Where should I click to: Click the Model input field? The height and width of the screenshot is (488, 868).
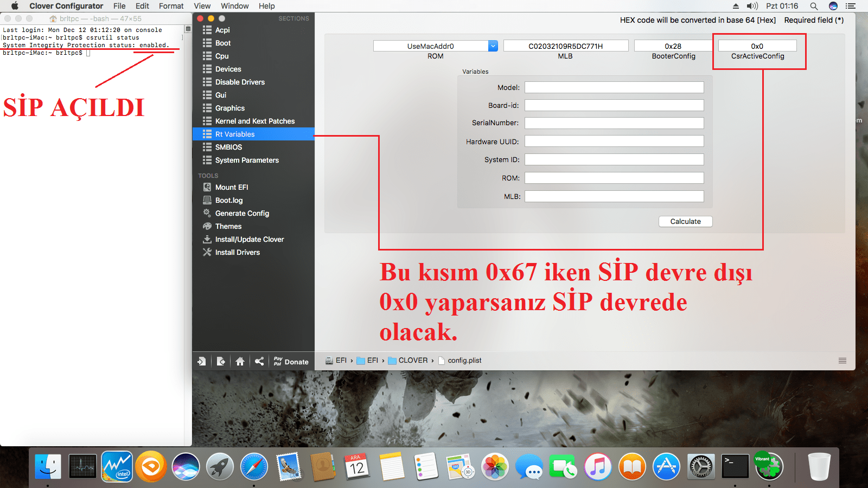pyautogui.click(x=614, y=87)
